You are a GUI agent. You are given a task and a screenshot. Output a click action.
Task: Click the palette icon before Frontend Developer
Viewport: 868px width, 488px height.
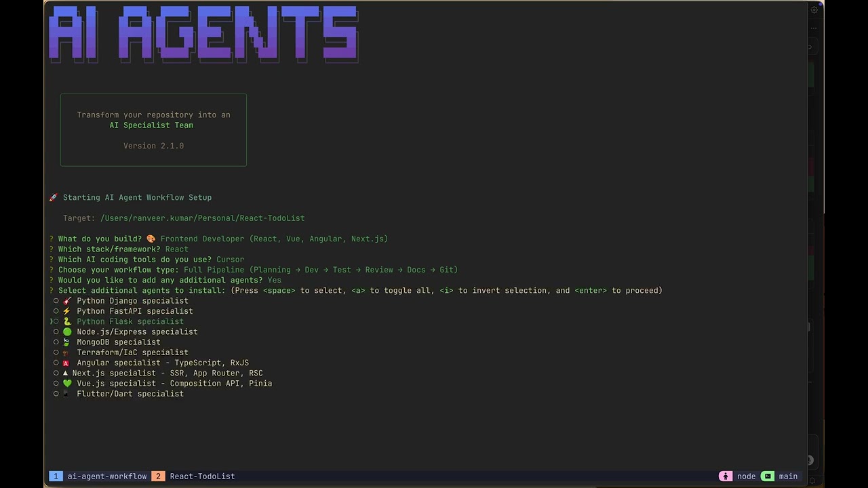click(151, 239)
